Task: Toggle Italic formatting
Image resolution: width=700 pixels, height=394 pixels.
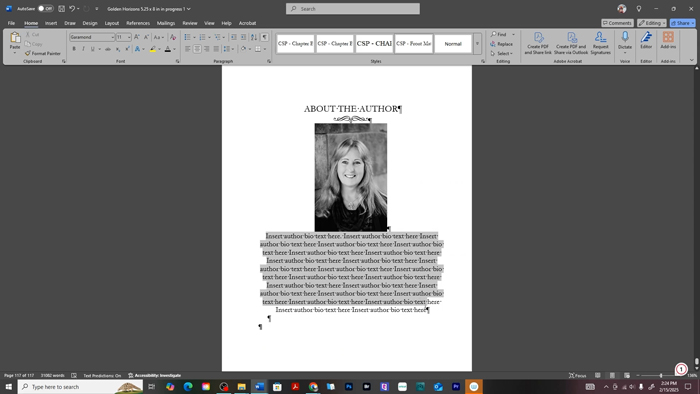Action: coord(83,49)
